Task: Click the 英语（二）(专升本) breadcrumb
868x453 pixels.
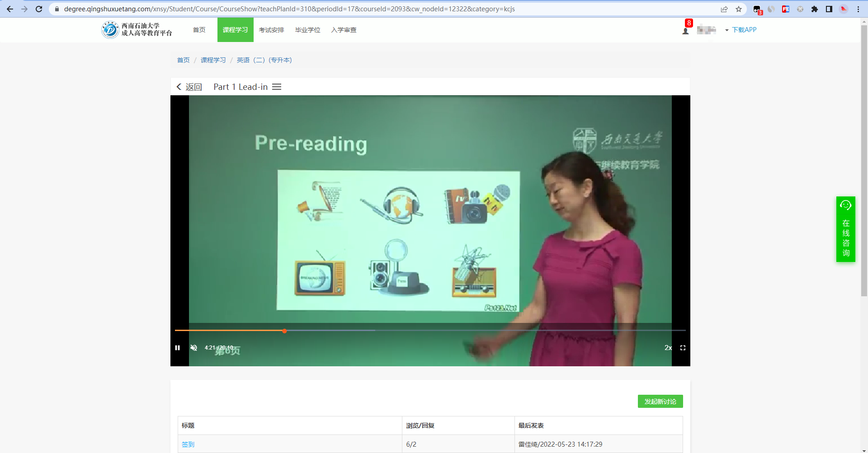Action: tap(264, 60)
